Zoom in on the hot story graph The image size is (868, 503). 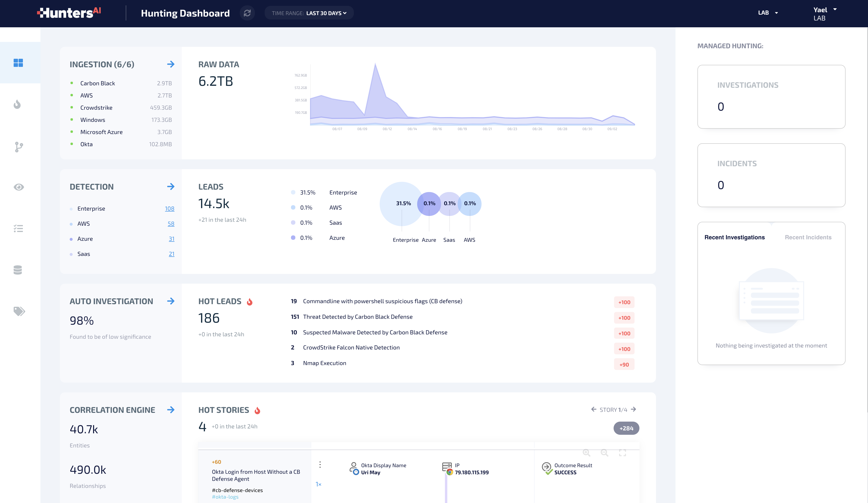point(586,453)
